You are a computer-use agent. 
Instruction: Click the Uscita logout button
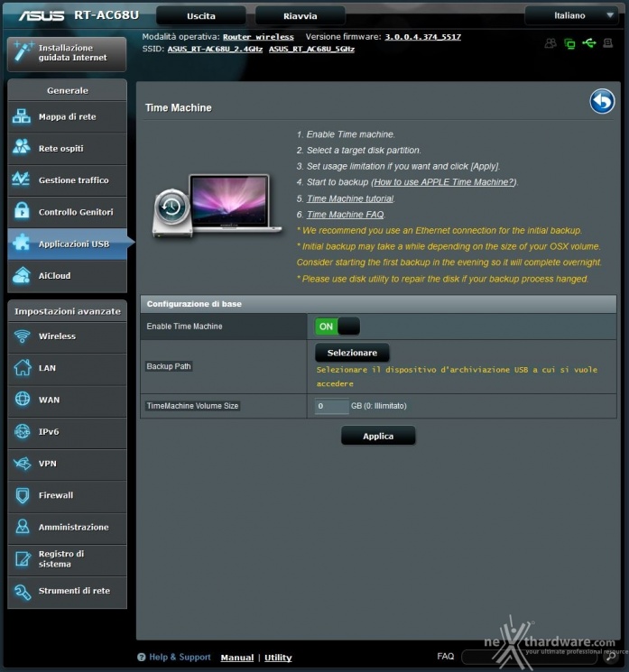[x=200, y=16]
